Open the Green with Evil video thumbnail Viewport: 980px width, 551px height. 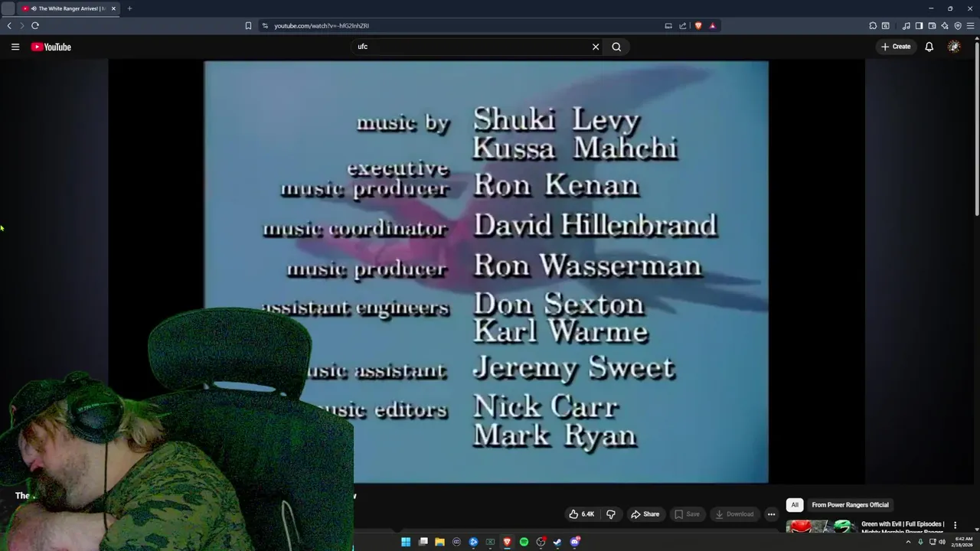(821, 527)
